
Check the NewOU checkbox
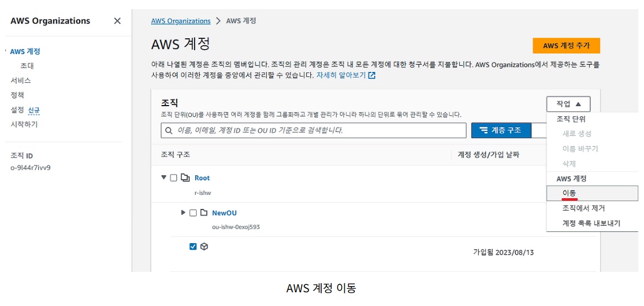[193, 212]
